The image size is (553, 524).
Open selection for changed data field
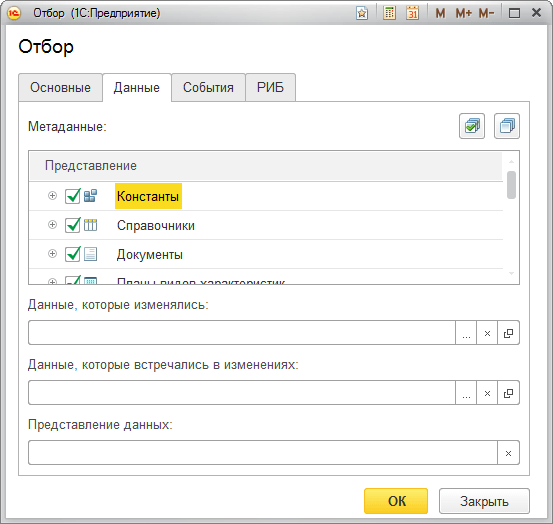466,333
